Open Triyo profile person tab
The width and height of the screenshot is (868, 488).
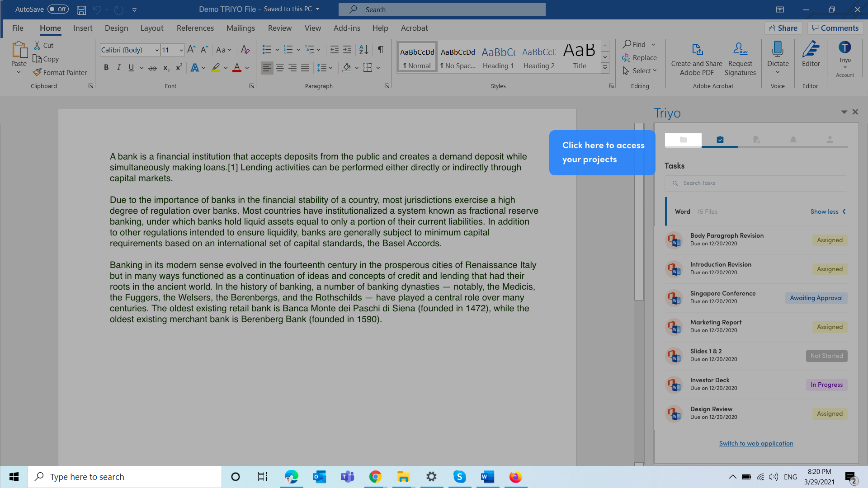point(830,140)
